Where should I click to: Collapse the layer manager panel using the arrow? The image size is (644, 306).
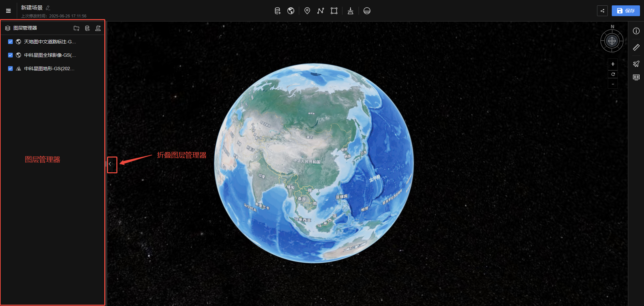click(110, 164)
